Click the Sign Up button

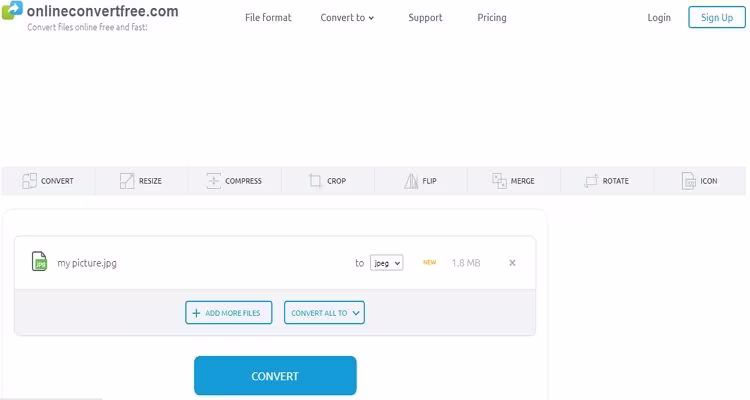[717, 17]
